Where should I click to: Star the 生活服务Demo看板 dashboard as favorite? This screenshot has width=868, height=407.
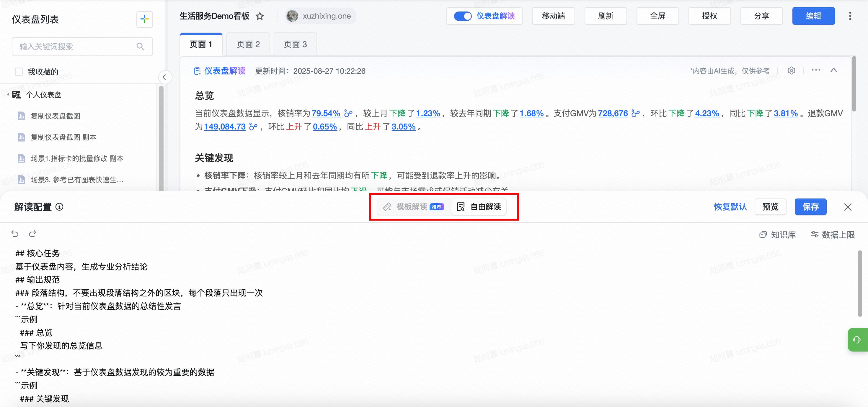[x=260, y=16]
